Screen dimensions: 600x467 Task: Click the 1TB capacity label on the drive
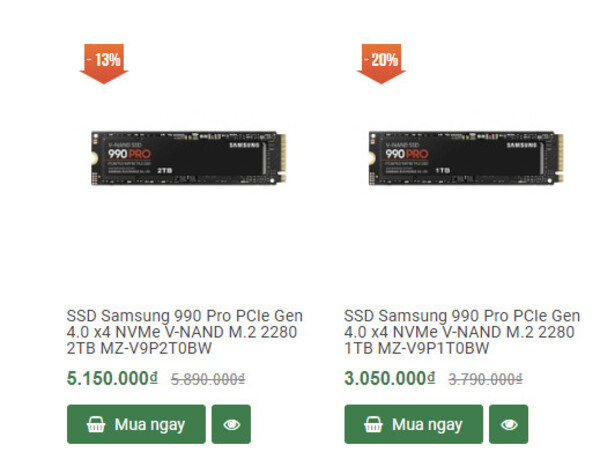[442, 171]
